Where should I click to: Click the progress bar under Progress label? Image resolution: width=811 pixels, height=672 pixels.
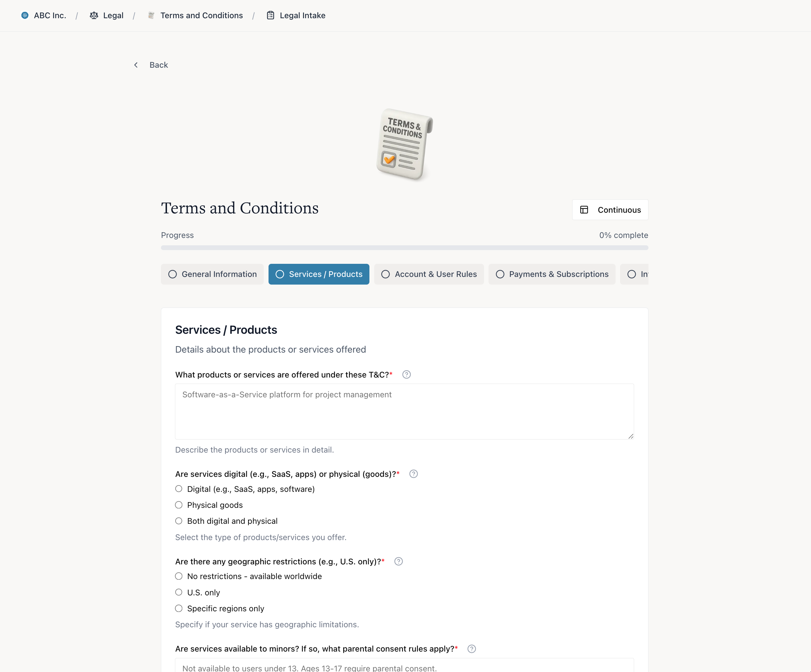404,248
